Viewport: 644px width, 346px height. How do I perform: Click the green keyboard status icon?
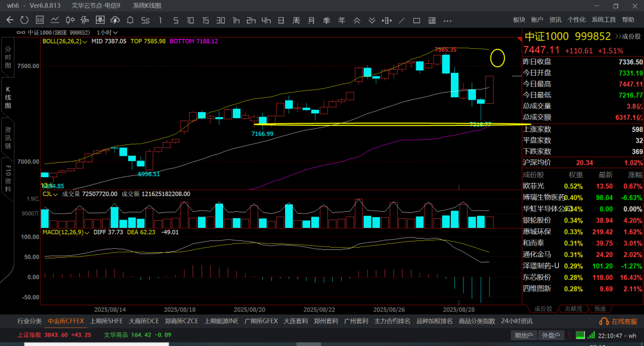[580, 335]
